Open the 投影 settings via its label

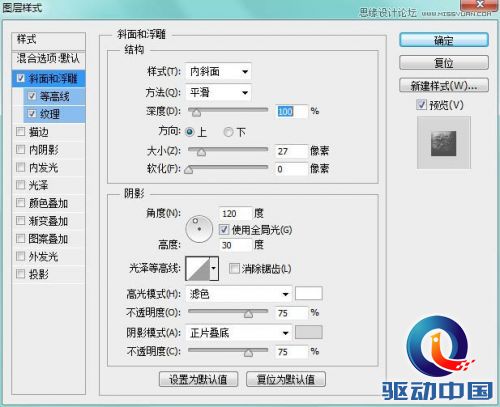click(39, 274)
